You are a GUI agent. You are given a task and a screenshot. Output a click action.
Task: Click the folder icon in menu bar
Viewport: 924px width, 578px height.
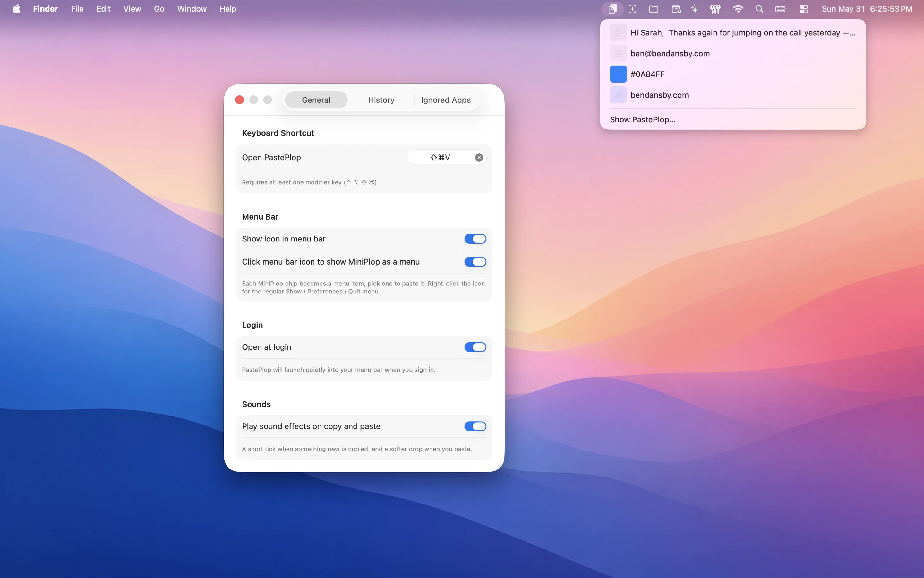[654, 9]
